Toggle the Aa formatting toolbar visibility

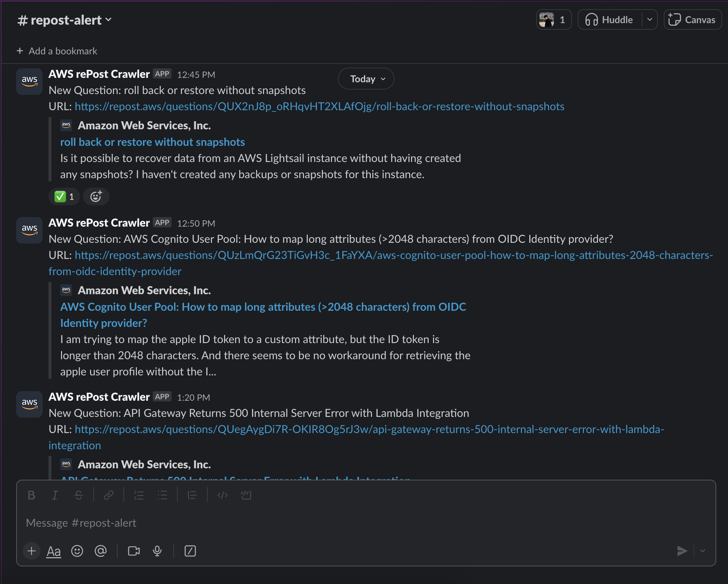tap(54, 551)
